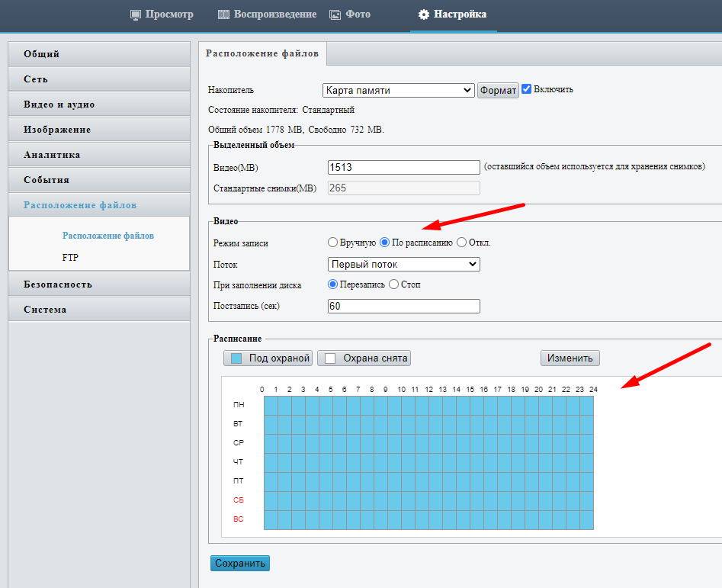Expand the Аналитика section
The width and height of the screenshot is (722, 588).
(99, 155)
